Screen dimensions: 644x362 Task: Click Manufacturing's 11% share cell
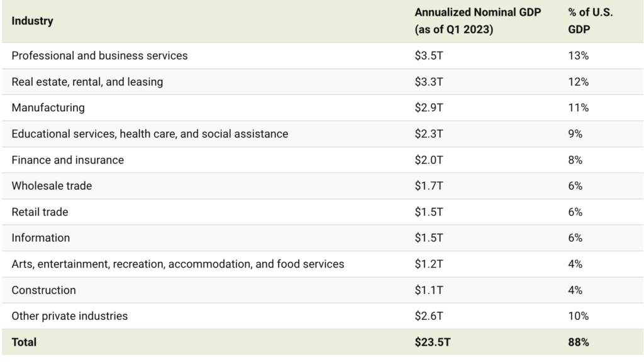[577, 107]
